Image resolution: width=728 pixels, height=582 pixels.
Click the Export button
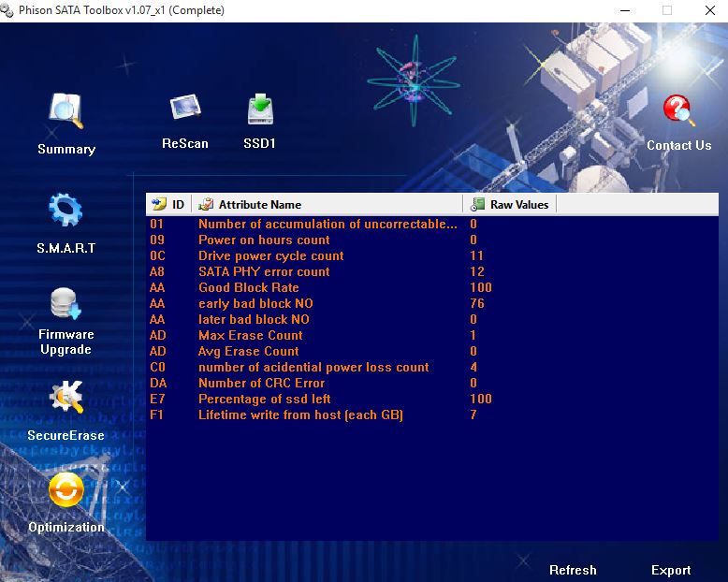[671, 570]
